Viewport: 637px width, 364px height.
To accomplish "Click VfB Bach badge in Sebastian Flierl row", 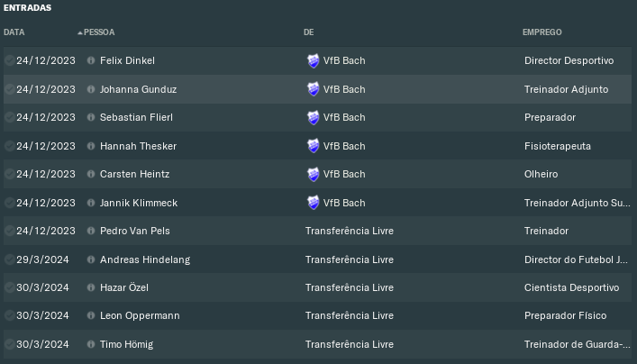I will [x=314, y=117].
